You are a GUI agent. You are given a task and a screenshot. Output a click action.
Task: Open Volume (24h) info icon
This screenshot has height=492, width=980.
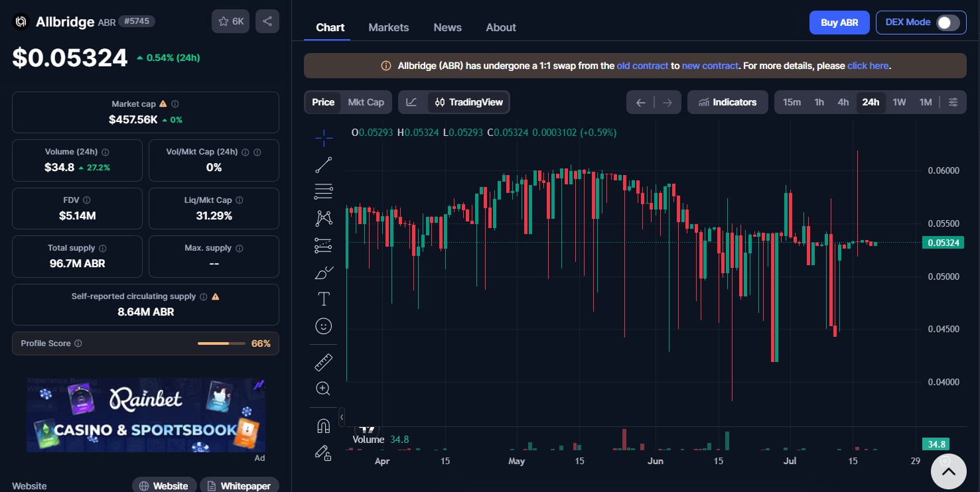tap(105, 152)
